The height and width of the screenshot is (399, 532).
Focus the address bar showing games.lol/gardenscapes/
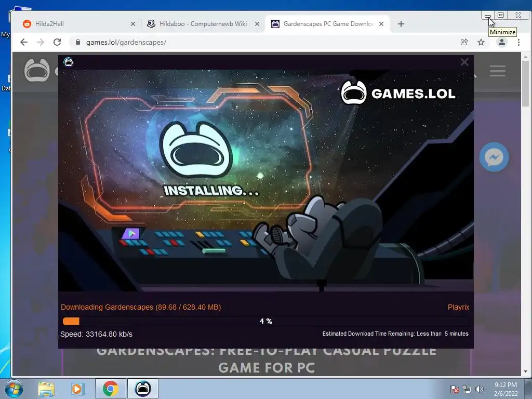(x=264, y=42)
